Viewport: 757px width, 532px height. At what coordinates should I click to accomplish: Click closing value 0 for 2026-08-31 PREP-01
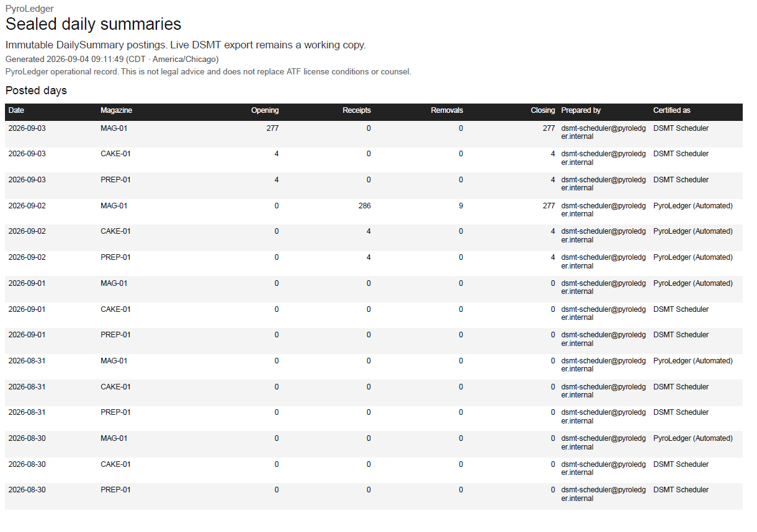pos(552,412)
